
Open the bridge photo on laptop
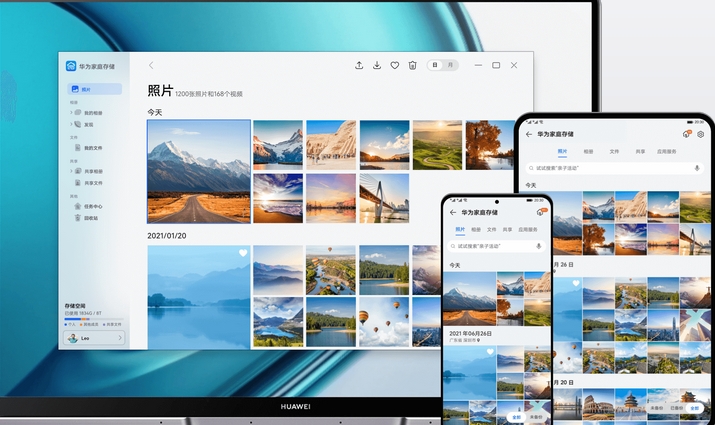pos(384,198)
